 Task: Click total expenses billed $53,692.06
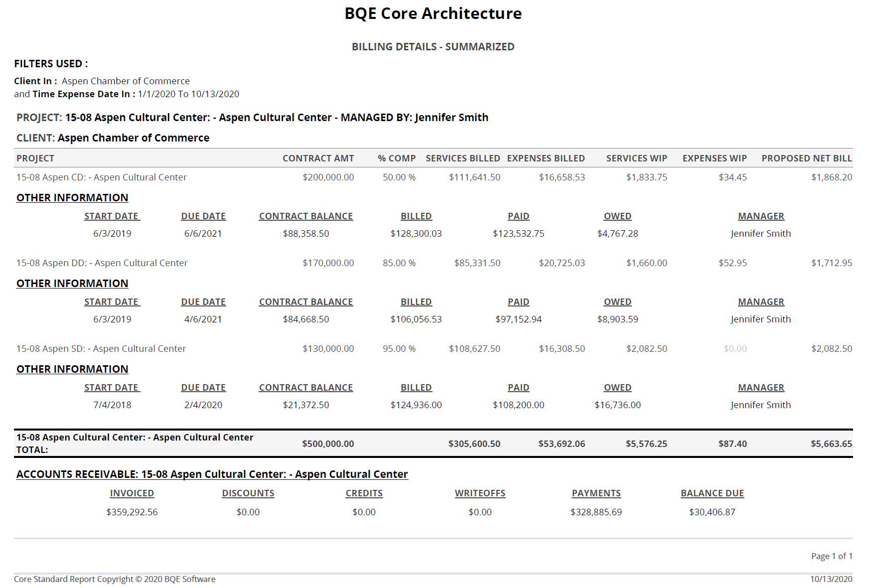pyautogui.click(x=562, y=444)
